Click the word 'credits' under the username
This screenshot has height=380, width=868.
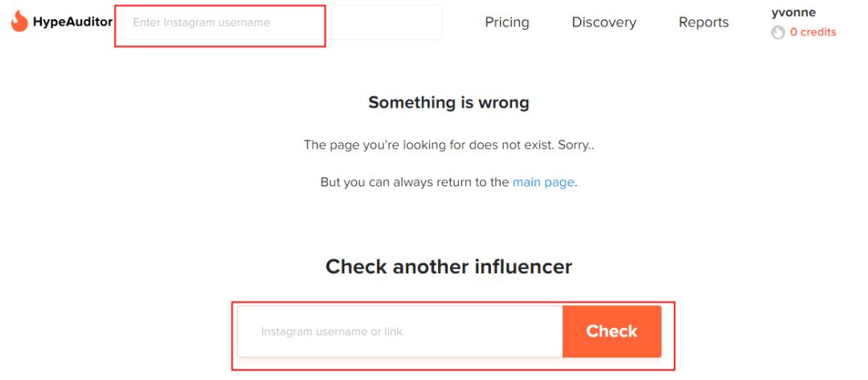(818, 32)
